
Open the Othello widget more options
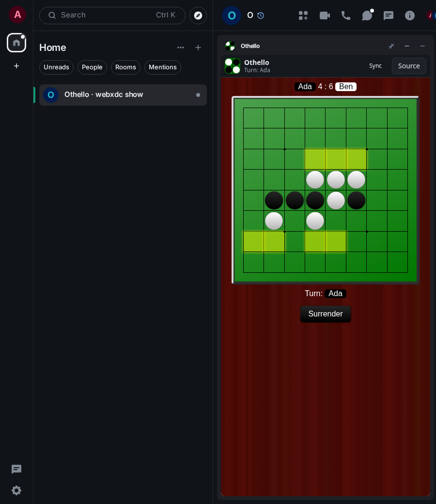click(x=422, y=46)
